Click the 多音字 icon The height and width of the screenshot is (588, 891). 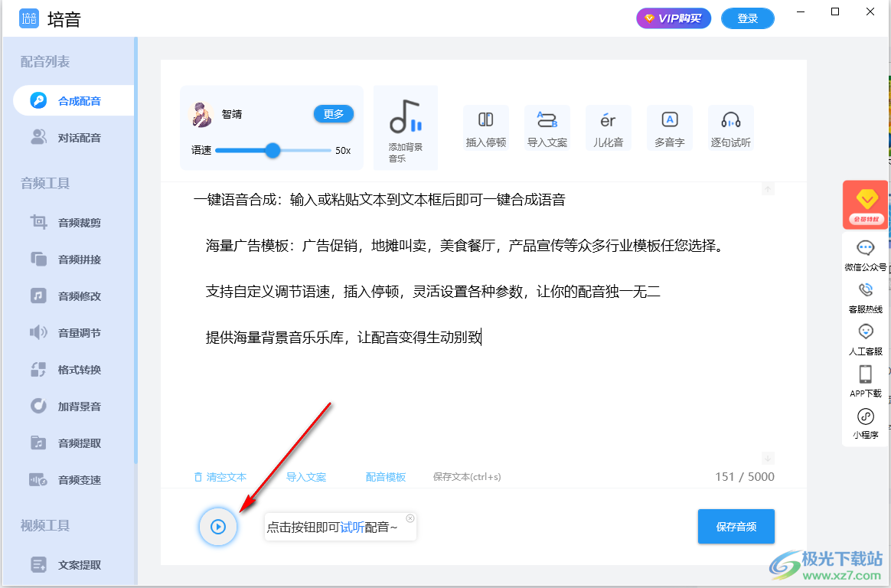(669, 129)
